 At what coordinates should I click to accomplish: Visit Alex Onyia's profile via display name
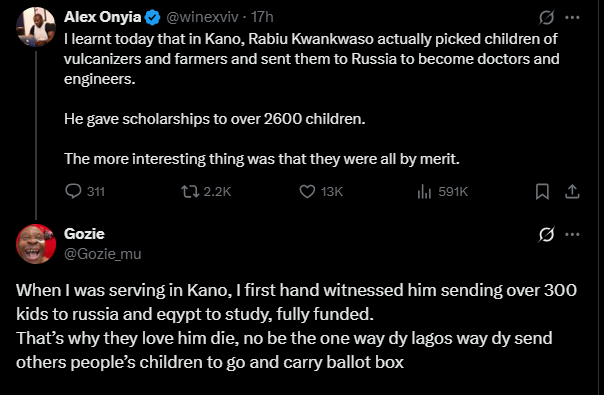[102, 17]
